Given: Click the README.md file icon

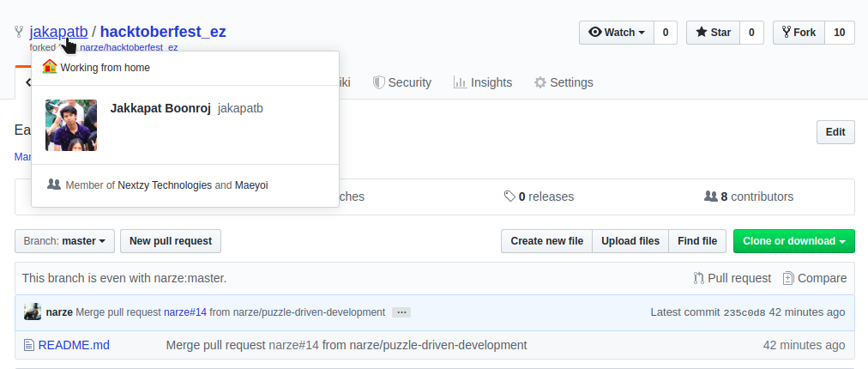Looking at the screenshot, I should point(30,345).
